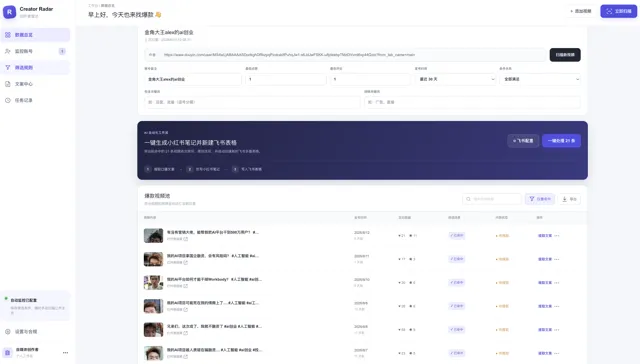Image resolution: width=640 pixels, height=364 pixels.
Task: Click extract copy link in Workbody row
Action: (x=545, y=283)
